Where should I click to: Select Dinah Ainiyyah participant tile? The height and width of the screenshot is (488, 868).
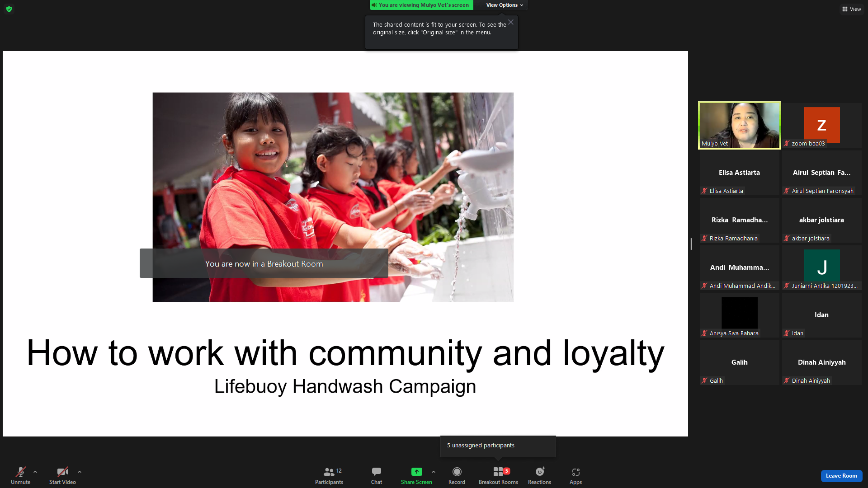821,362
